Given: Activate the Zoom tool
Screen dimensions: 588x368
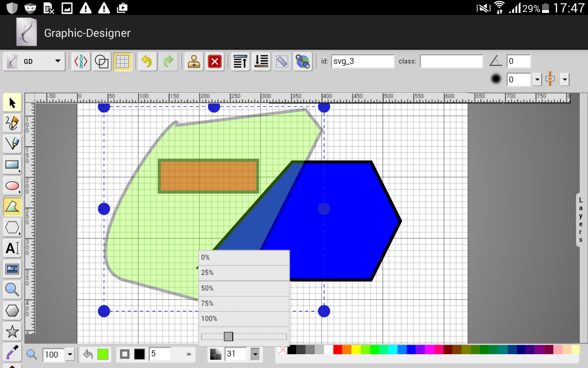Looking at the screenshot, I should point(12,290).
